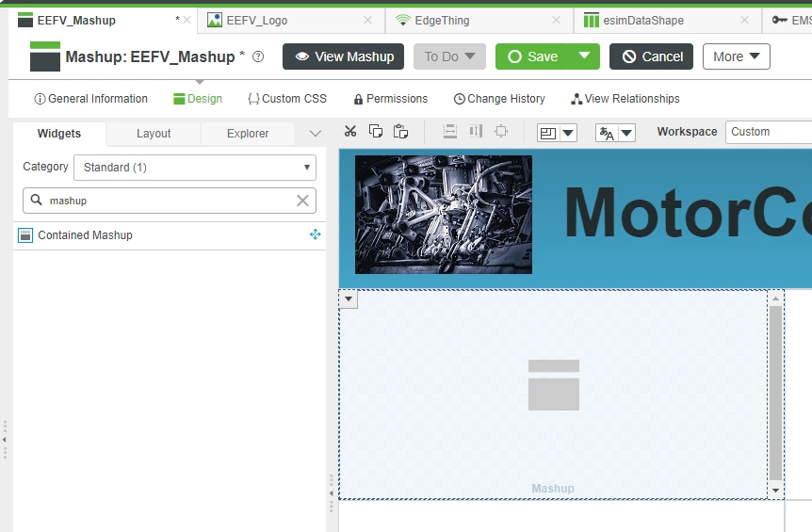The image size is (812, 532).
Task: Click the center alignment toolbar icon
Action: [x=501, y=132]
